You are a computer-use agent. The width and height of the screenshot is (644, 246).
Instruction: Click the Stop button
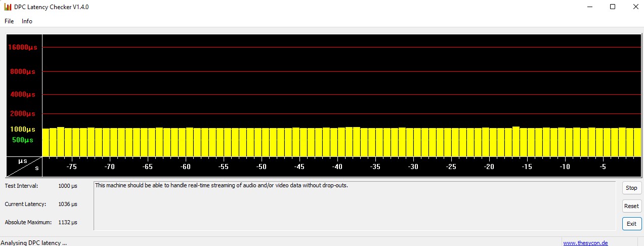(x=632, y=188)
